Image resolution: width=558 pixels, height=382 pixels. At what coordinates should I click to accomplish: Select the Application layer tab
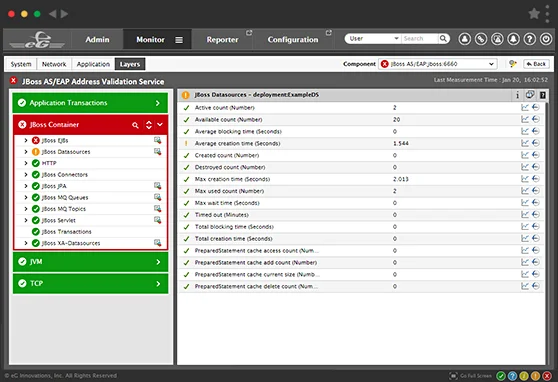coord(93,64)
